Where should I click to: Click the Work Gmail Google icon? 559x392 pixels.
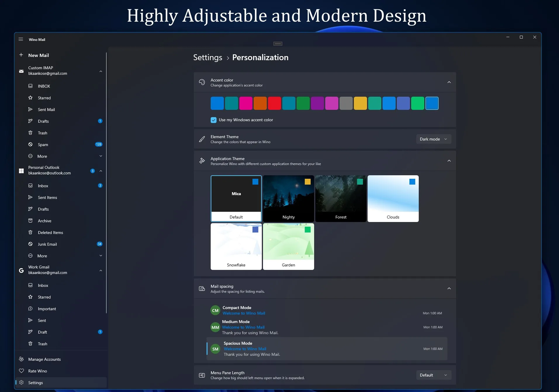[x=21, y=270]
